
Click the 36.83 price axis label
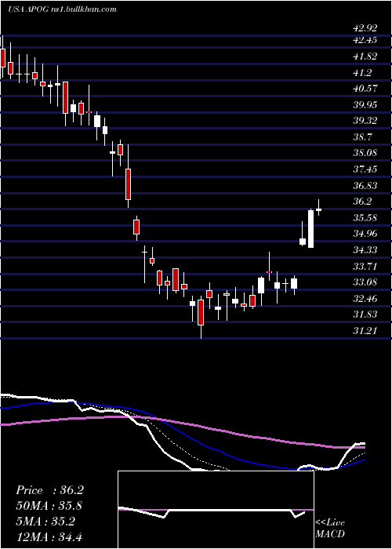pos(365,186)
